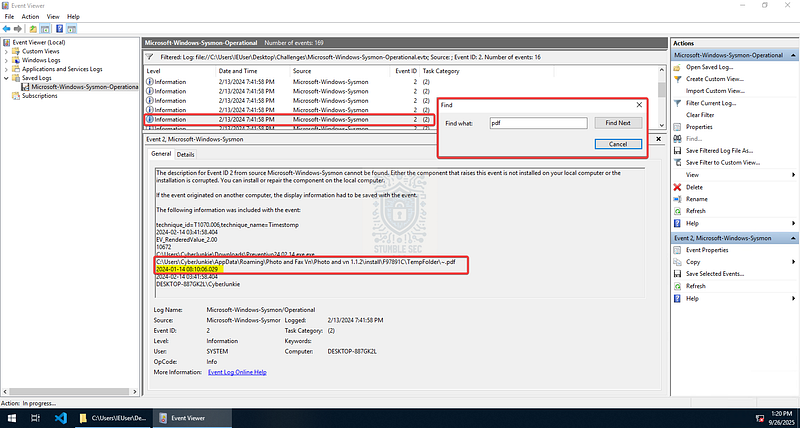Select the Subscriptions tree item
Screen dimensions: 800x428
[x=39, y=96]
